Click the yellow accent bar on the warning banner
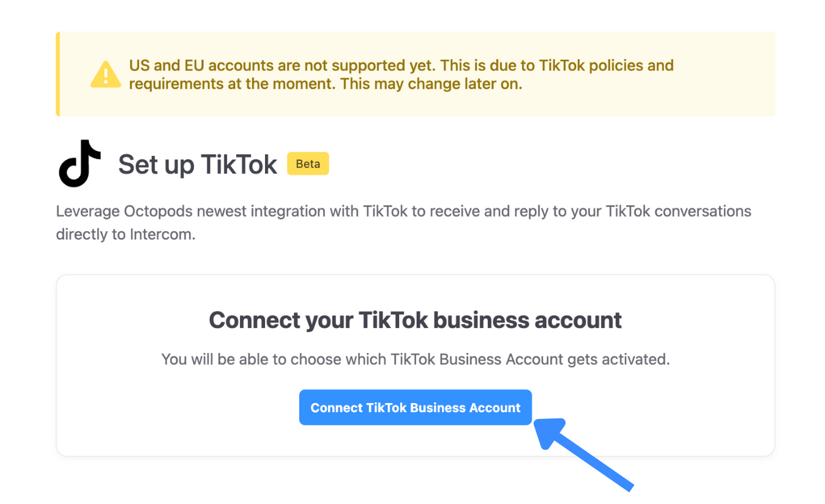Screen dimensions: 825x504 point(58,74)
